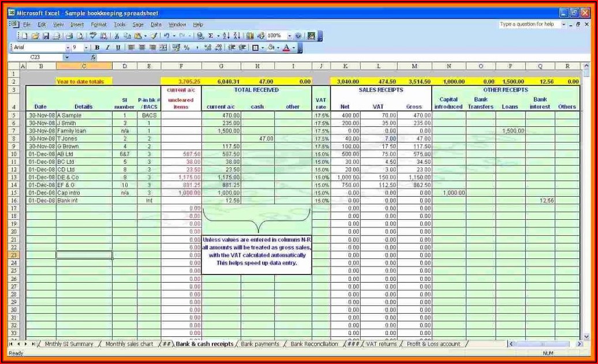The height and width of the screenshot is (364, 598).
Task: Toggle Bold formatting
Action: tap(97, 48)
